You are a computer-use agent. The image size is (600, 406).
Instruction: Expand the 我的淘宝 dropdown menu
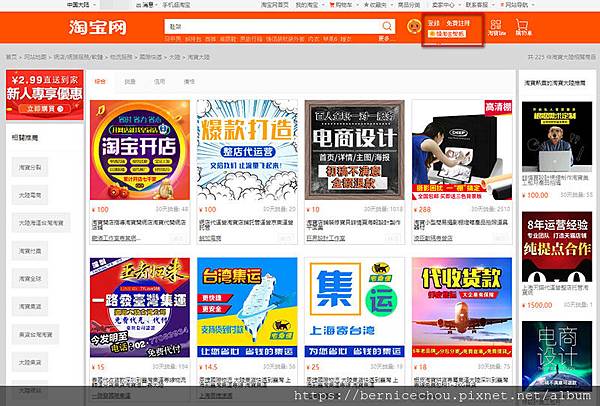[x=310, y=5]
